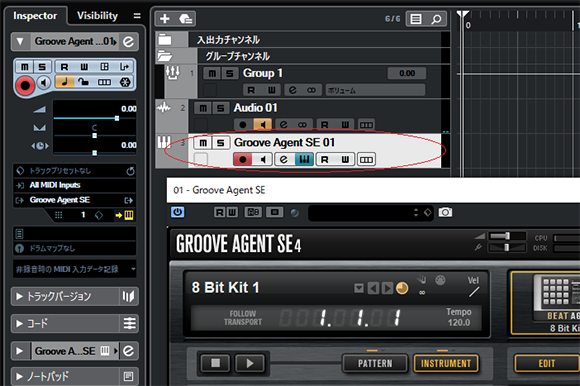Click the orange kit indicator icon in Groove Agent
Screen dimensions: 580x386
pyautogui.click(x=402, y=288)
